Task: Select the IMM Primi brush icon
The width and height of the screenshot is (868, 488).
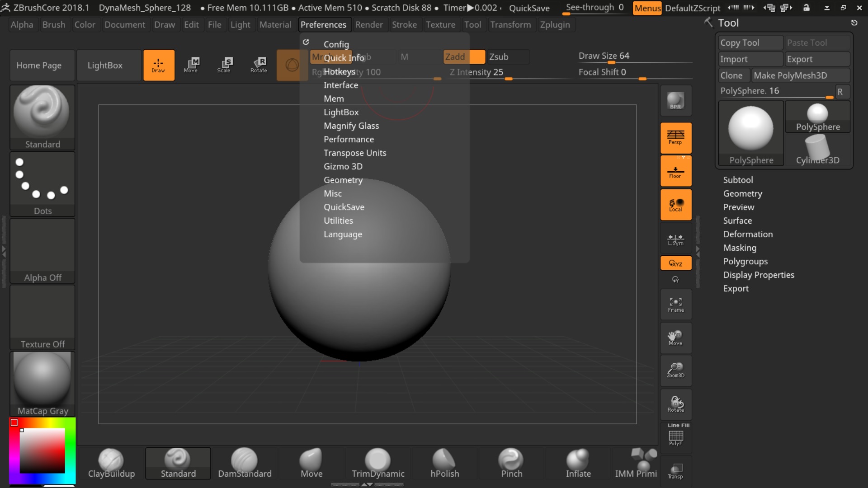Action: pyautogui.click(x=636, y=463)
